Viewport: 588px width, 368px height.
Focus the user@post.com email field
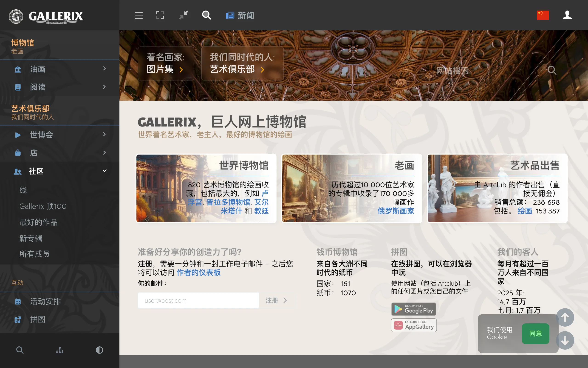[198, 300]
